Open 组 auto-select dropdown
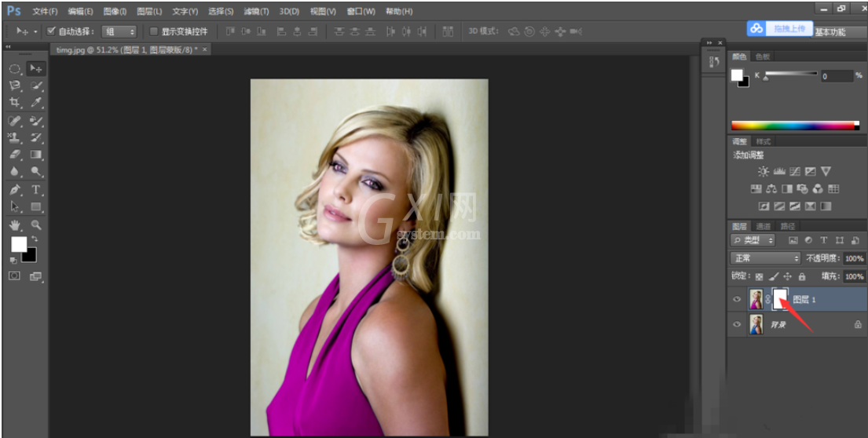Viewport: 868px width, 438px height. click(119, 31)
